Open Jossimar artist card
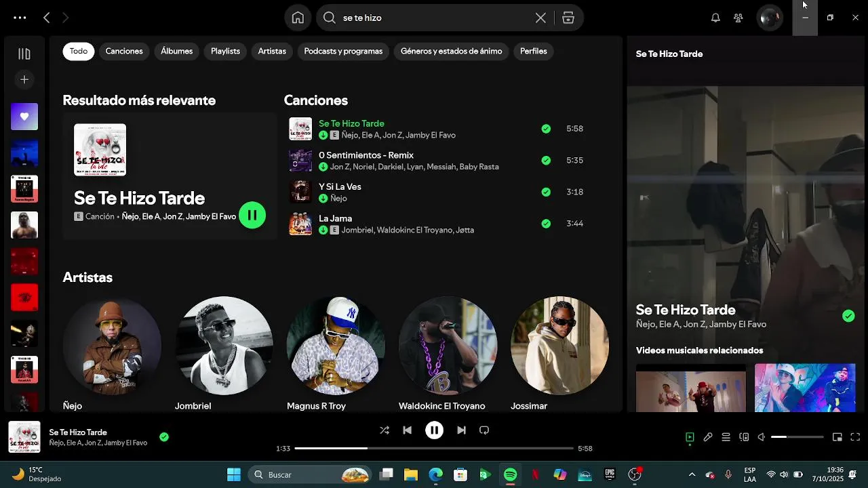The image size is (868, 488). coord(559,354)
